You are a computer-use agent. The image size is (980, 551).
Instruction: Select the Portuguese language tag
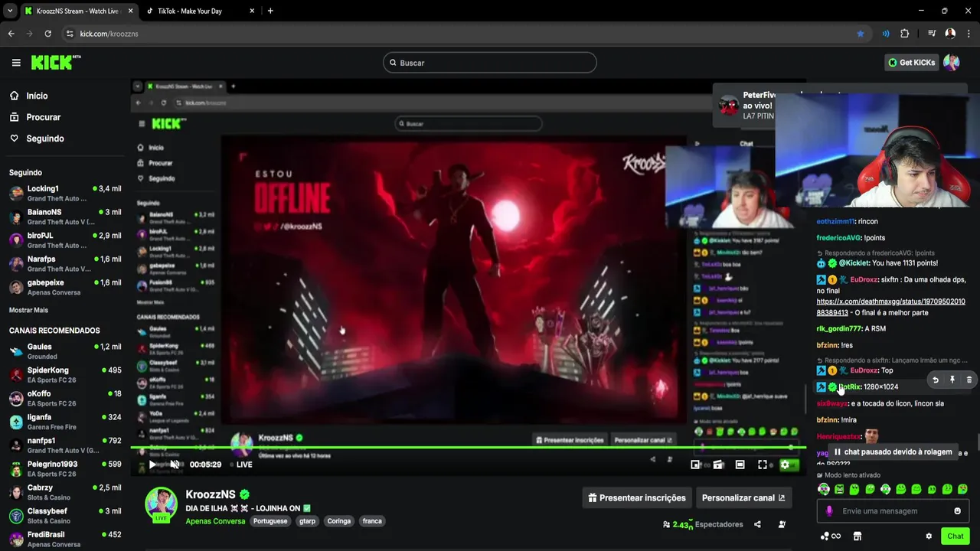[270, 521]
